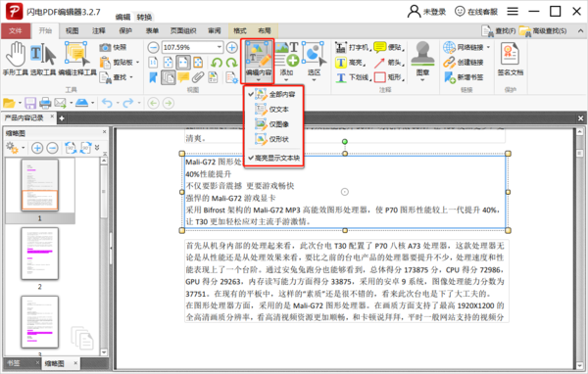This screenshot has width=588, height=374.
Task: Choose 仅图像 (Images only) option
Action: tap(273, 124)
